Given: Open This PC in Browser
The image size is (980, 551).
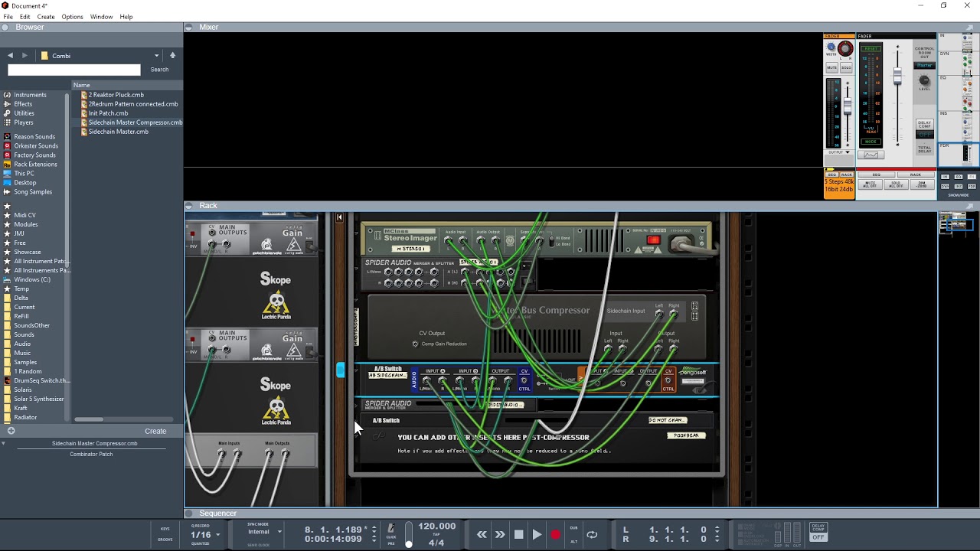Looking at the screenshot, I should [x=24, y=173].
